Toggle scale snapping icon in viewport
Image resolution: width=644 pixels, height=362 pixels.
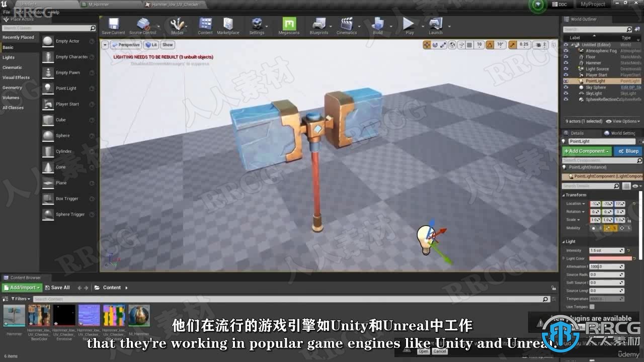click(x=513, y=45)
